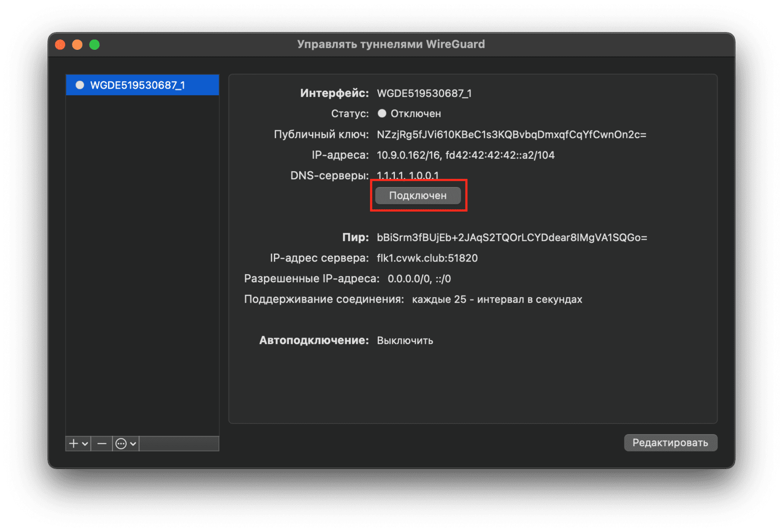The height and width of the screenshot is (532, 783).
Task: Click the minus icon to remove tunnel
Action: coord(102,443)
